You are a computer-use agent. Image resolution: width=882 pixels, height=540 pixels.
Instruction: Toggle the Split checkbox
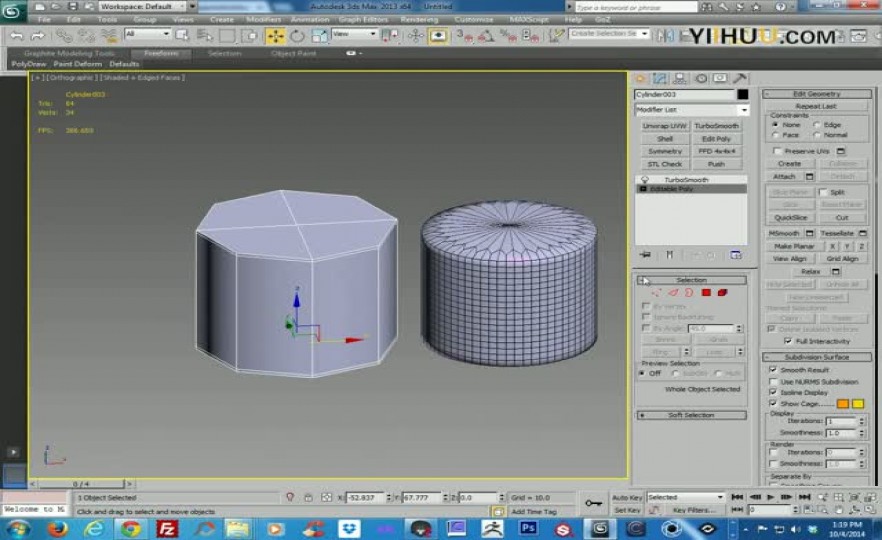(823, 192)
